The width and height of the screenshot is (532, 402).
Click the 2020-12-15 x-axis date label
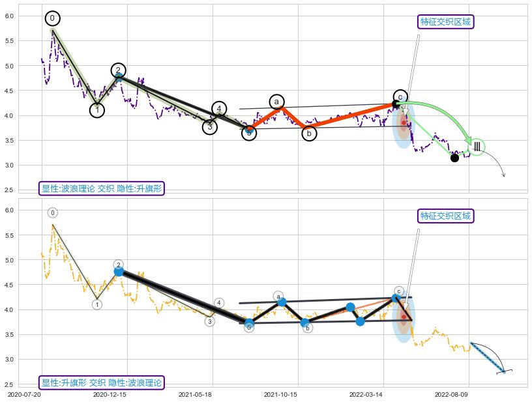(110, 394)
